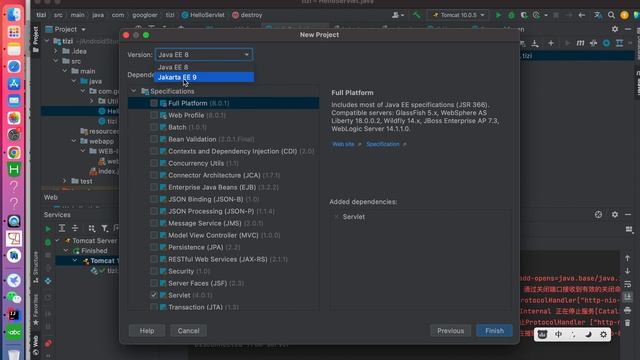
Task: Tick Concurrency Utils checkbox
Action: (x=153, y=163)
